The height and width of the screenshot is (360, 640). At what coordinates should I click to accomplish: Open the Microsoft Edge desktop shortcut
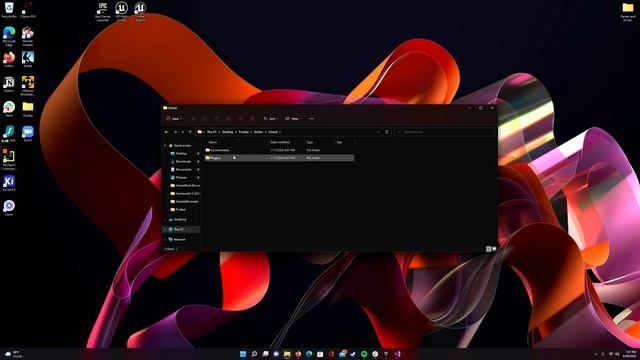tap(9, 36)
